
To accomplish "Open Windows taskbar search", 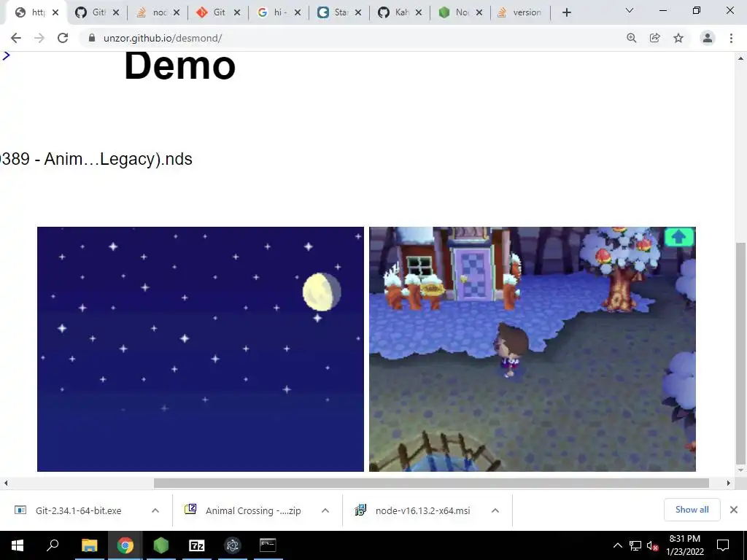I will (53, 545).
